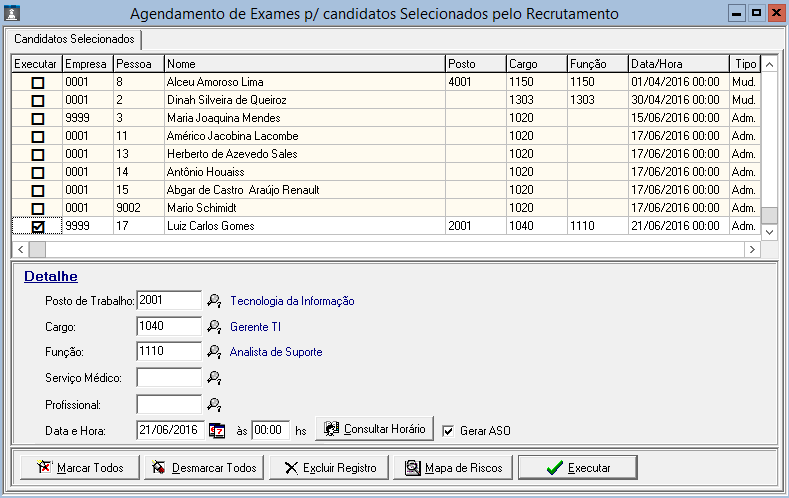Image resolution: width=789 pixels, height=498 pixels.
Task: Uncheck Executar box for Luiz Carlos Gomes
Action: [x=38, y=227]
